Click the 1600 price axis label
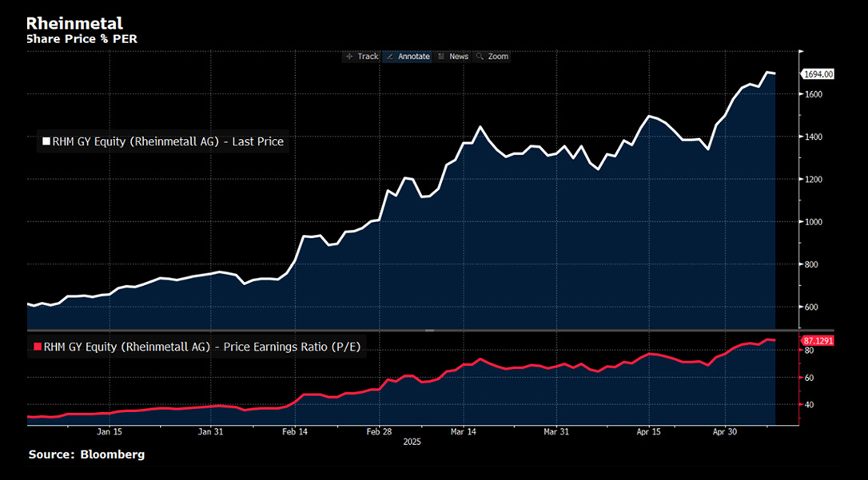The image size is (868, 480). (x=813, y=94)
